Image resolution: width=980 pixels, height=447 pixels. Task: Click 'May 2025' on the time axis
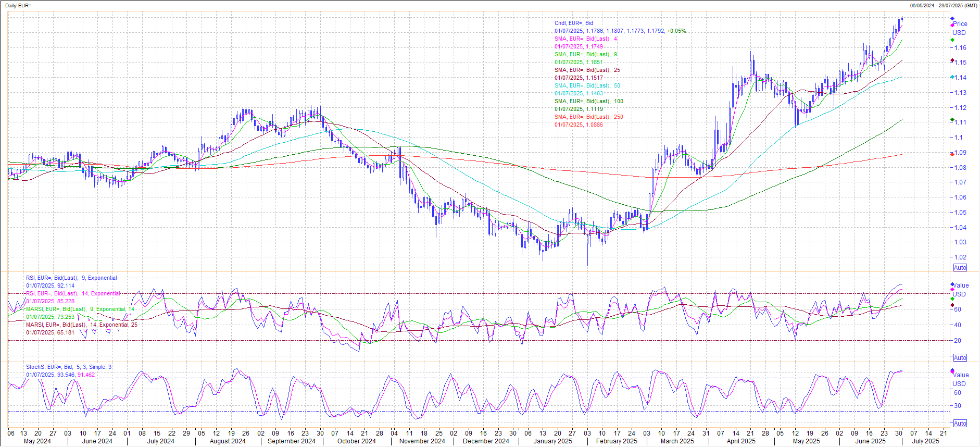(x=807, y=441)
